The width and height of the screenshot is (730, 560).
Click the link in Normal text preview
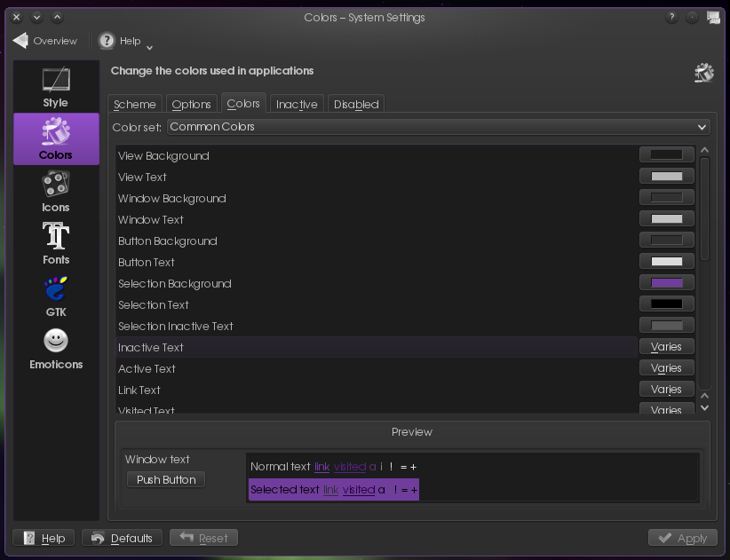tap(321, 467)
